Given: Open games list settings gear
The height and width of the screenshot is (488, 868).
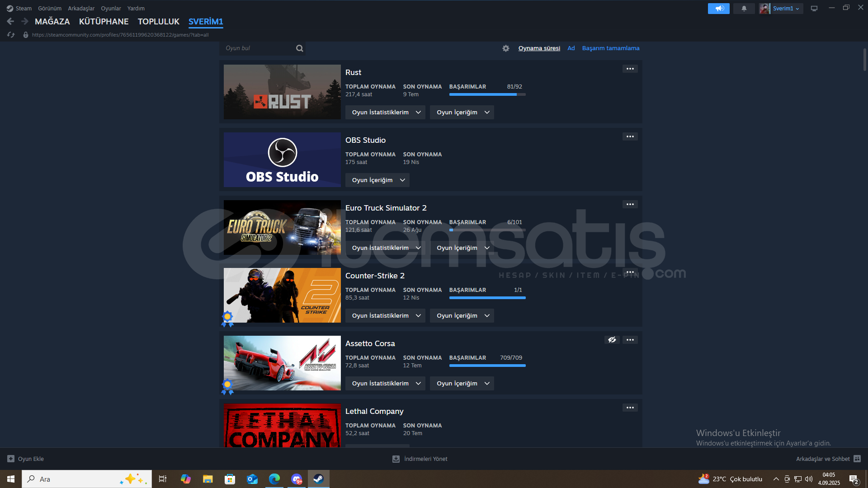Looking at the screenshot, I should coord(506,48).
